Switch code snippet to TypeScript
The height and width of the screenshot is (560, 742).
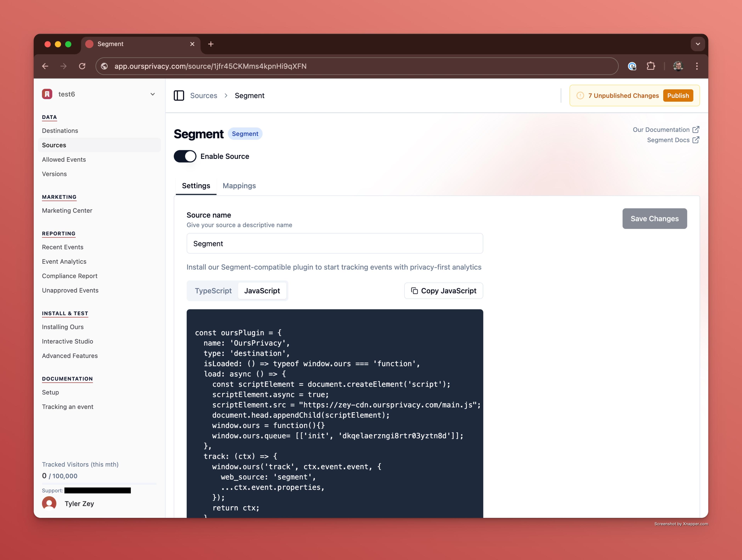pos(213,291)
